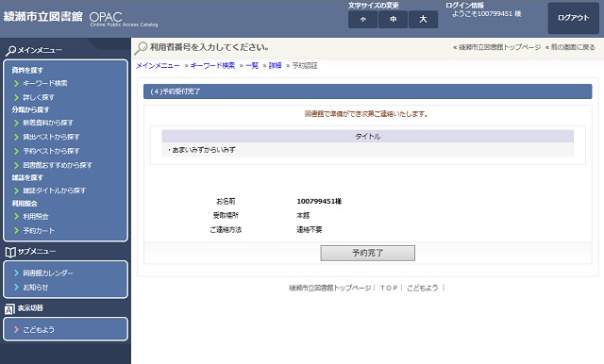Image resolution: width=604 pixels, height=364 pixels.
Task: Go to メインメニュー in the breadcrumb
Action: (x=158, y=65)
